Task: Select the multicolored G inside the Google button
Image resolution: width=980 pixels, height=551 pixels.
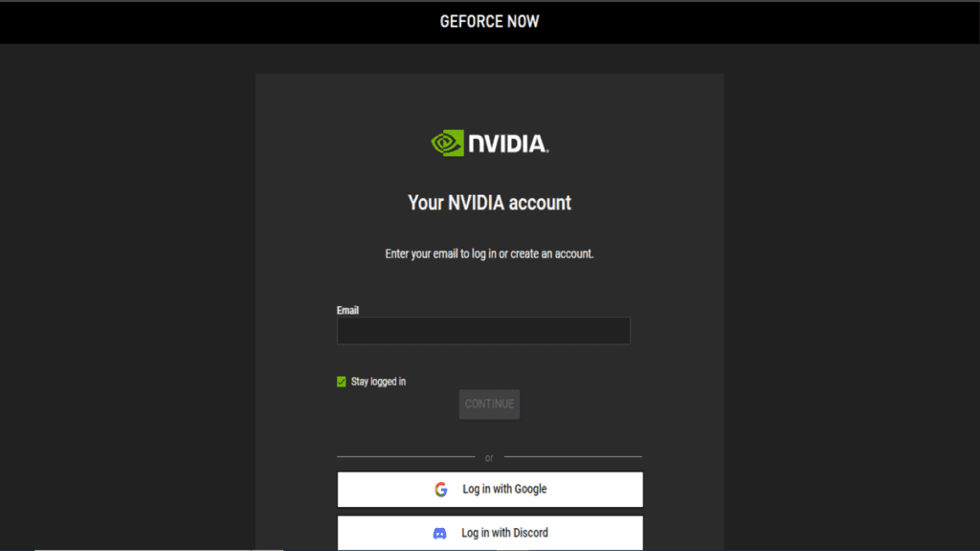Action: tap(439, 489)
